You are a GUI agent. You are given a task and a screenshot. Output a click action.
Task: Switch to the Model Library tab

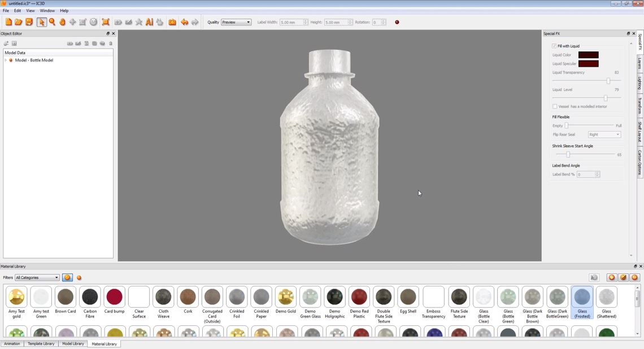click(x=73, y=344)
